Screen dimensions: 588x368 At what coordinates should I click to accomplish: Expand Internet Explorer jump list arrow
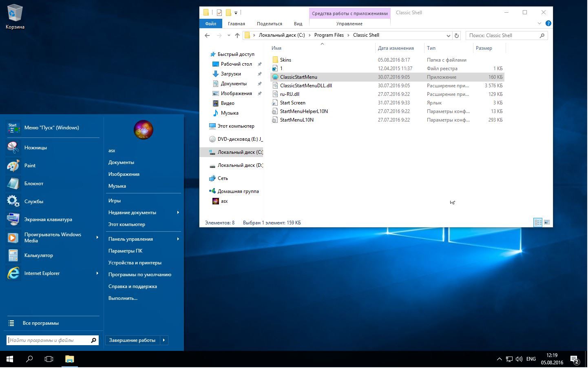[97, 273]
